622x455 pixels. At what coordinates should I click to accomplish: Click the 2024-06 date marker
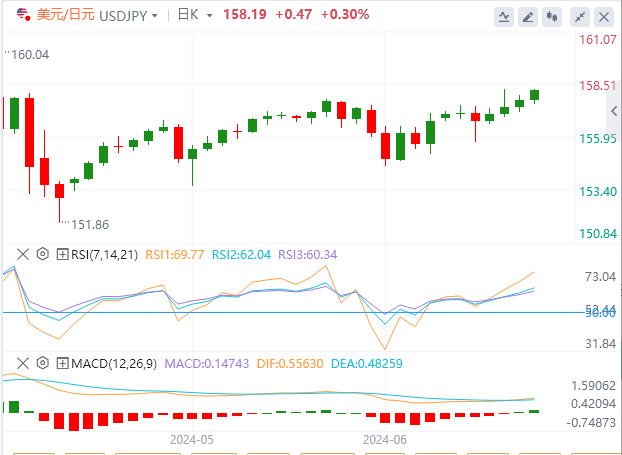384,439
